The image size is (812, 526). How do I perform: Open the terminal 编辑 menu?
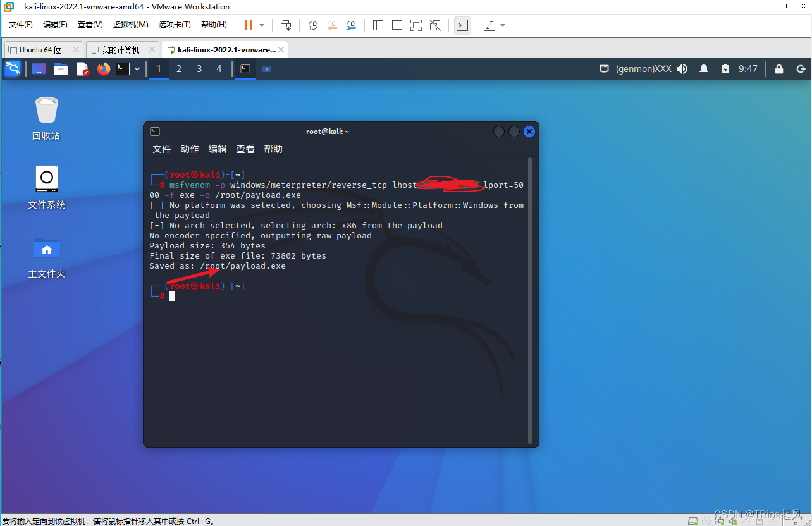coord(218,149)
